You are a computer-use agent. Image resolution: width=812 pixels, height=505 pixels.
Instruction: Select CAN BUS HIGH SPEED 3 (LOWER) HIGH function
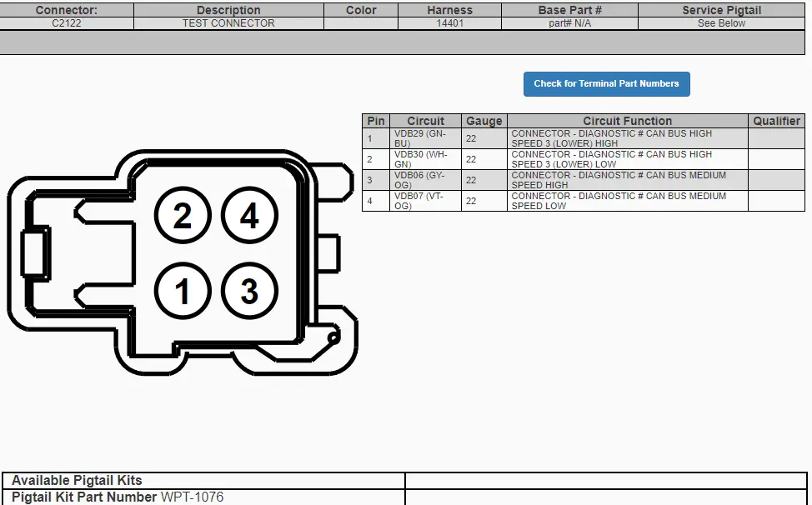coord(628,138)
